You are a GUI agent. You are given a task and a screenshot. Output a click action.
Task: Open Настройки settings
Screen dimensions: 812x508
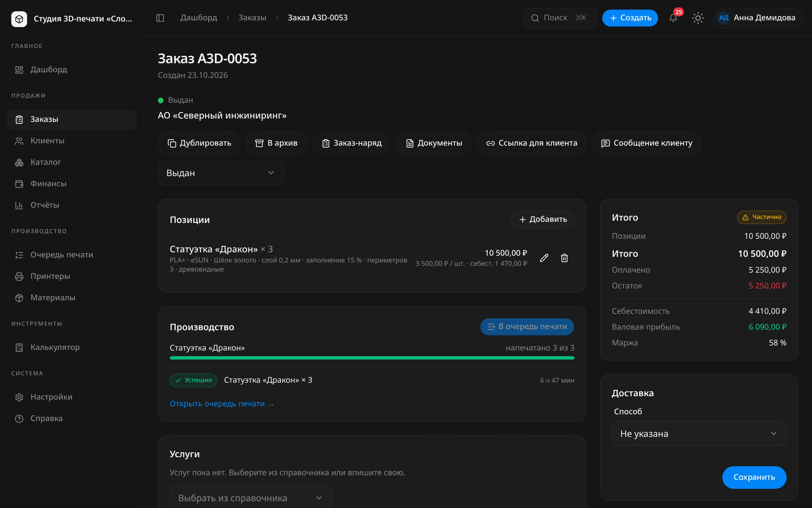click(x=72, y=397)
